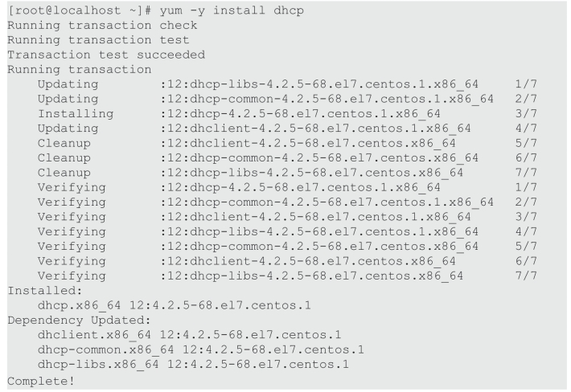Click the Running transaction test line
The height and width of the screenshot is (392, 571).
[98, 39]
